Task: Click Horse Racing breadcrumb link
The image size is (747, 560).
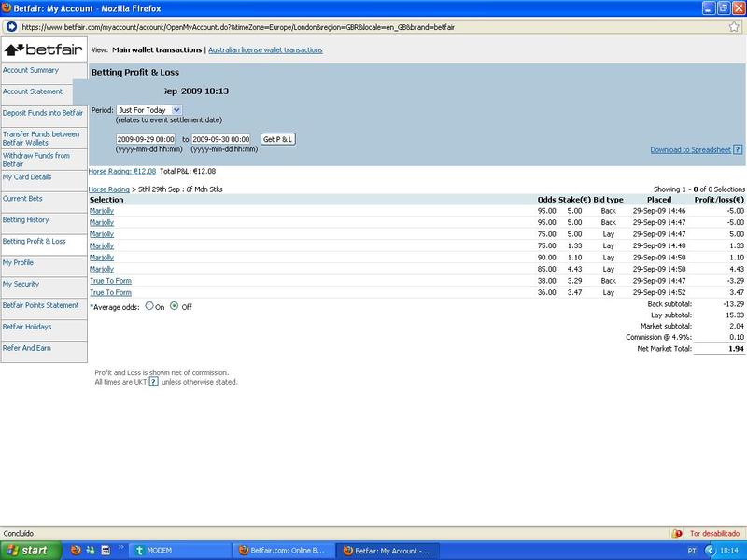Action: click(109, 189)
